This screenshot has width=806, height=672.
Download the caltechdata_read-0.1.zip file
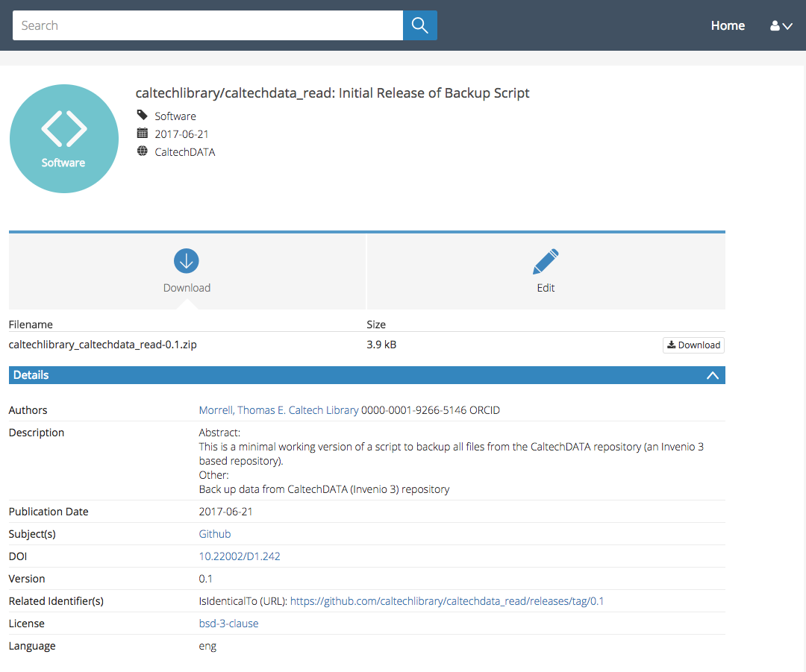(693, 345)
